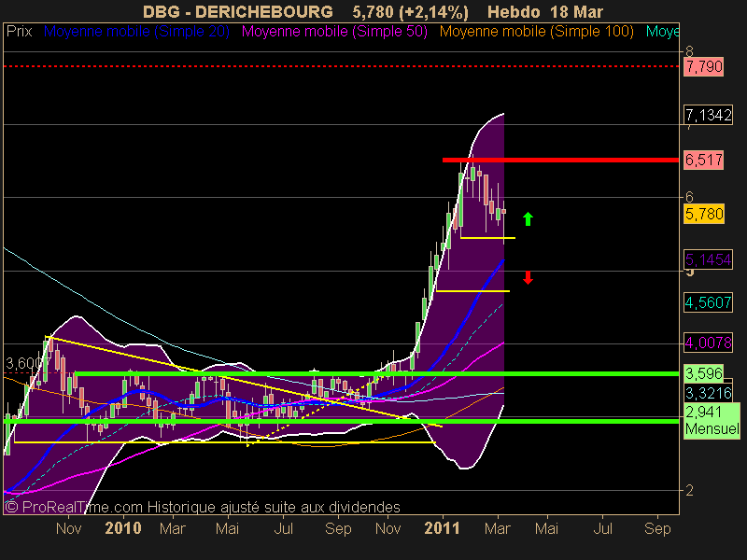This screenshot has height=560, width=747.
Task: Select the "DBG - DERICHEBOURG" chart title
Action: 238,12
